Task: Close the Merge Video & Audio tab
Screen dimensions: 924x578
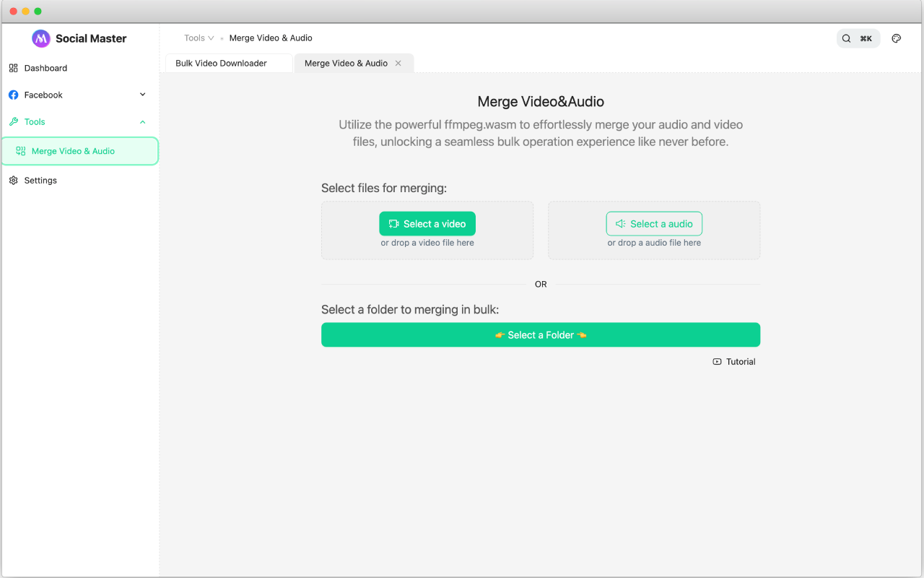Action: coord(398,64)
